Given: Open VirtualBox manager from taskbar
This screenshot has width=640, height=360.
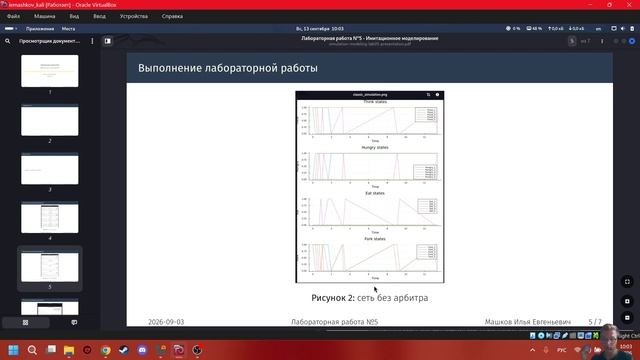Looking at the screenshot, I should click(161, 350).
